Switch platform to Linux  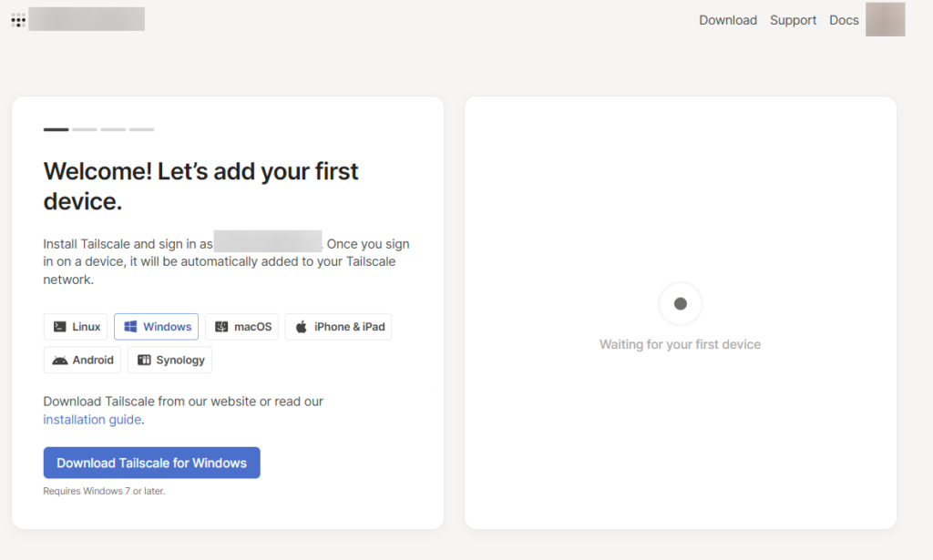click(x=76, y=326)
